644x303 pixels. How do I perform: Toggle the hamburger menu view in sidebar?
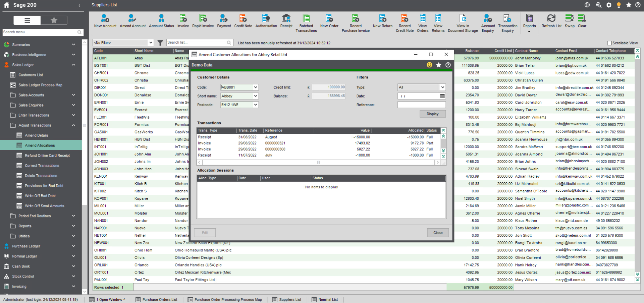click(27, 20)
